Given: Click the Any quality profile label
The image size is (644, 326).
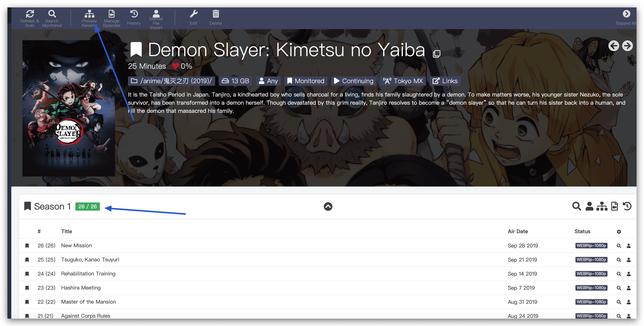Looking at the screenshot, I should [268, 81].
